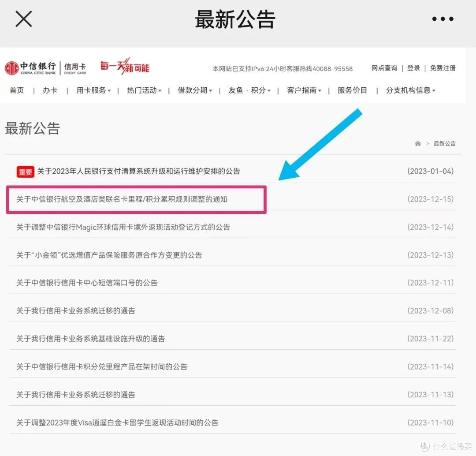Viewport: 476px width, 456px height.
Task: Click the home icon in the breadcrumb
Action: tap(418, 143)
